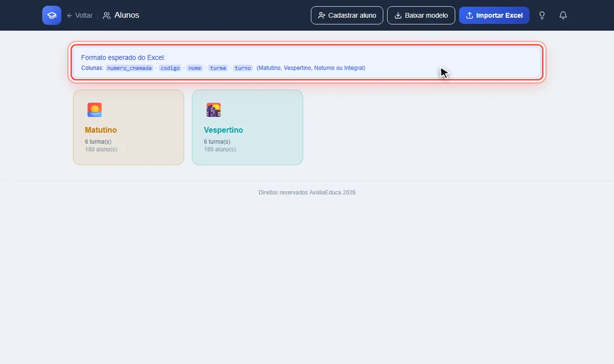Click '180 aluno(s)' in the Matutino card
The width and height of the screenshot is (614, 364).
pos(101,149)
